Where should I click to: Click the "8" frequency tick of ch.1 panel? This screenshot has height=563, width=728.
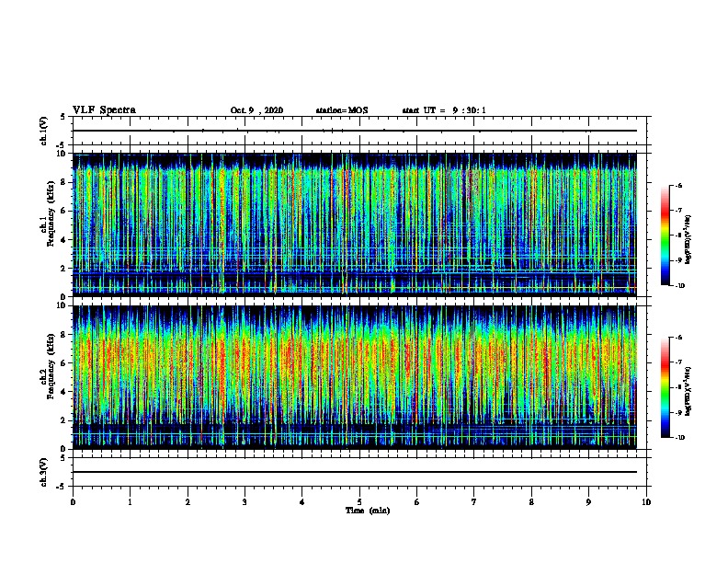[63, 182]
